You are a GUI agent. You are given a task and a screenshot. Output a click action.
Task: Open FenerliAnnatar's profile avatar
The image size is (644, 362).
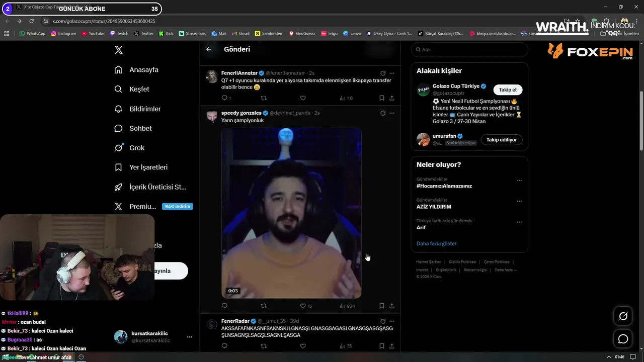pyautogui.click(x=212, y=76)
